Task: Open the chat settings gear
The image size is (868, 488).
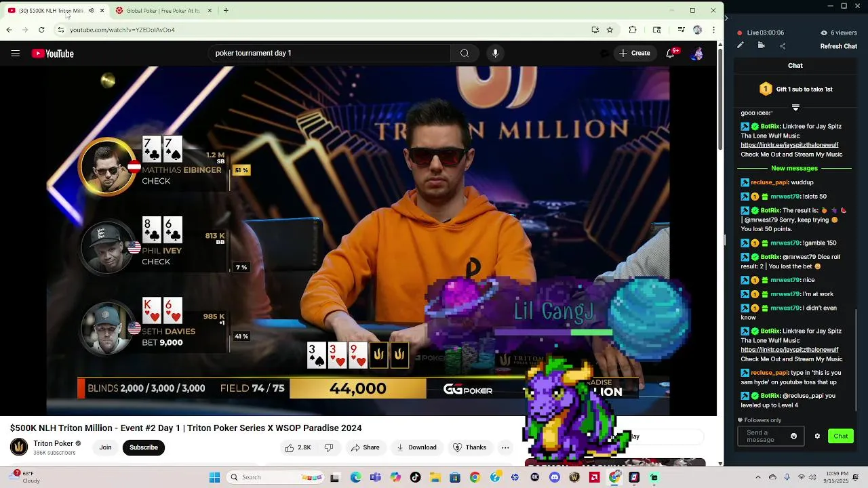Action: click(817, 436)
